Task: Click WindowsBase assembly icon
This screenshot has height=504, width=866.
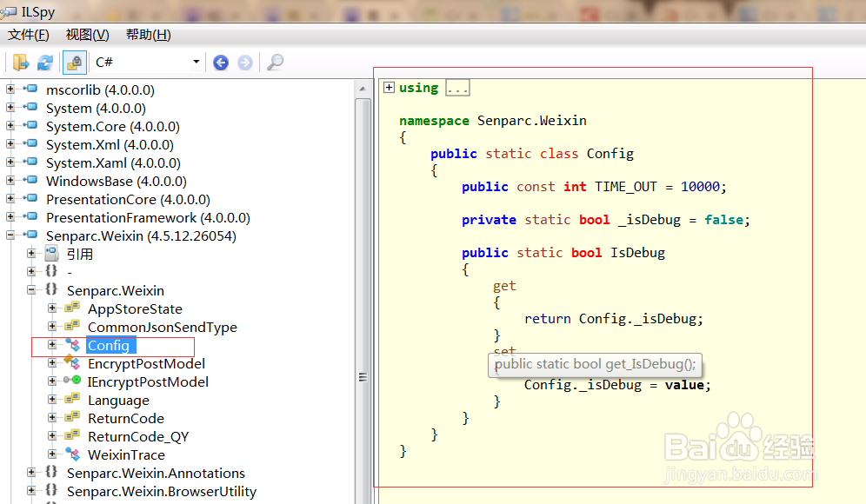Action: coord(30,179)
